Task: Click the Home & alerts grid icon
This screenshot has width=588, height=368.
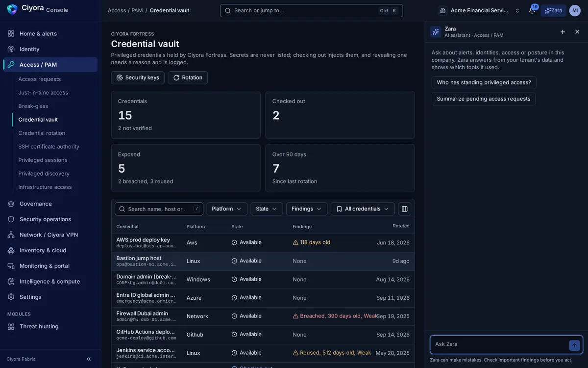Action: [x=11, y=33]
